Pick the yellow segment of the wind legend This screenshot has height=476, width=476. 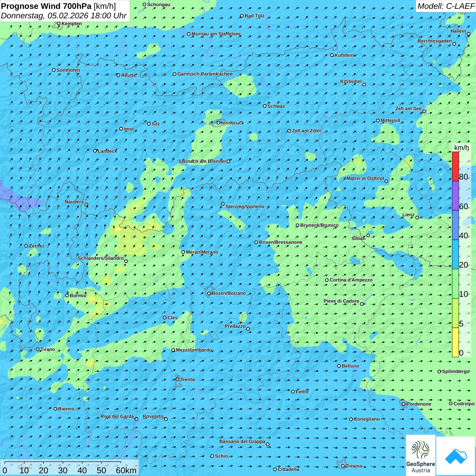coord(455,342)
